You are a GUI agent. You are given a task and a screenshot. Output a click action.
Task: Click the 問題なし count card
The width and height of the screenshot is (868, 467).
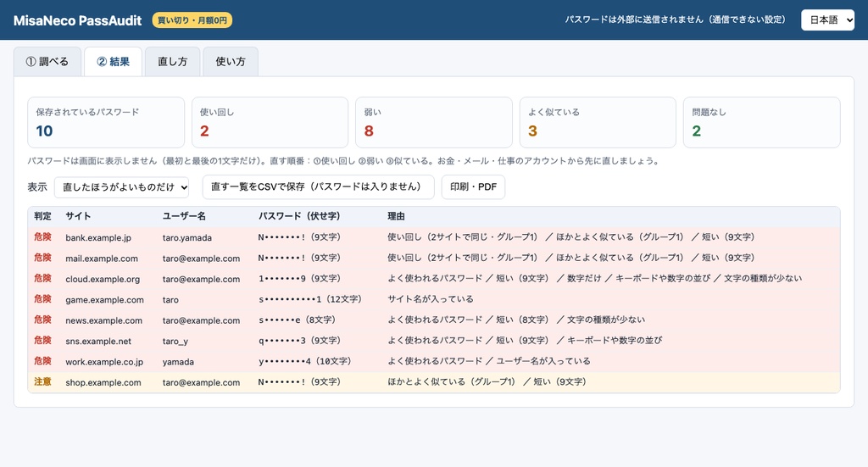coord(762,122)
